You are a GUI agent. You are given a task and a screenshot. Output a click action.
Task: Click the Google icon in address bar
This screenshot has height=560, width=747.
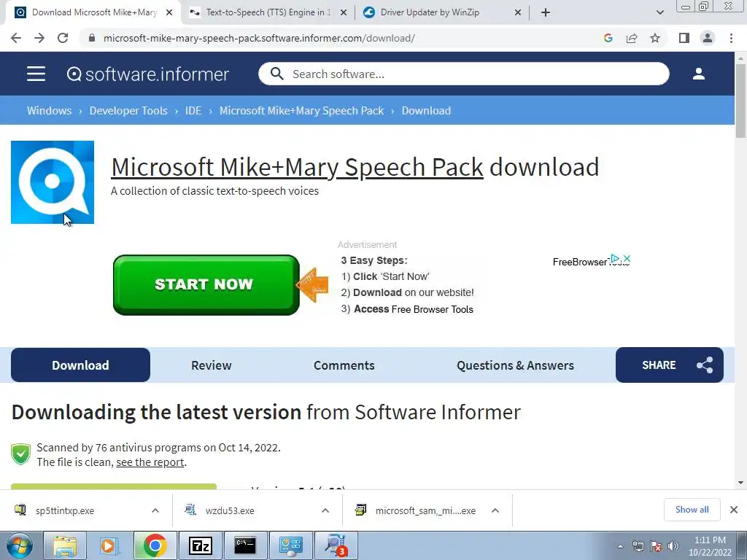click(608, 38)
